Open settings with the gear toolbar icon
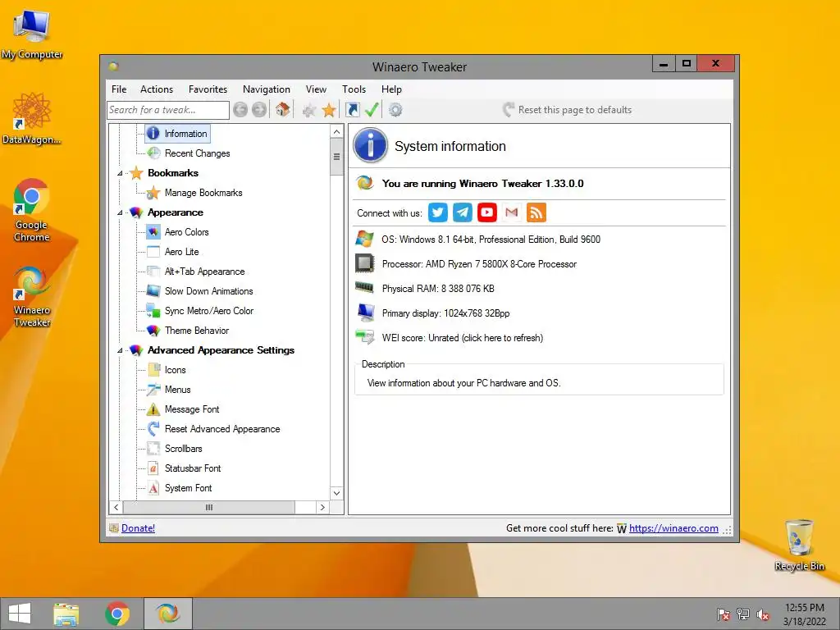The width and height of the screenshot is (840, 630). pyautogui.click(x=395, y=110)
